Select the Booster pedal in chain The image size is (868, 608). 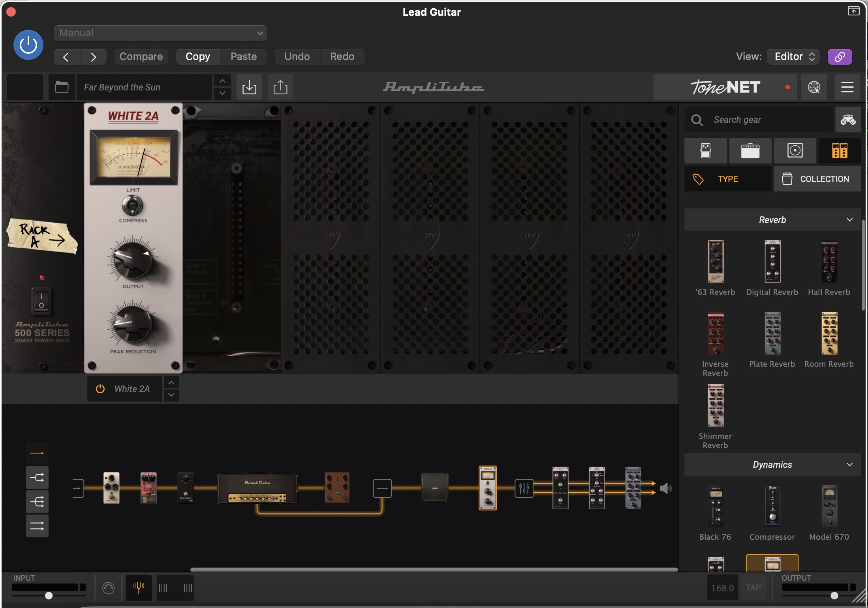(x=186, y=488)
